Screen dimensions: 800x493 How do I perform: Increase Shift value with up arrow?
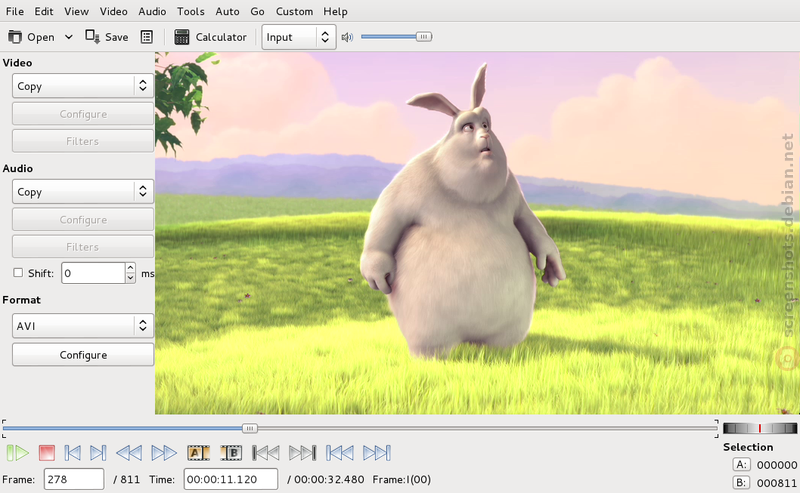[131, 267]
